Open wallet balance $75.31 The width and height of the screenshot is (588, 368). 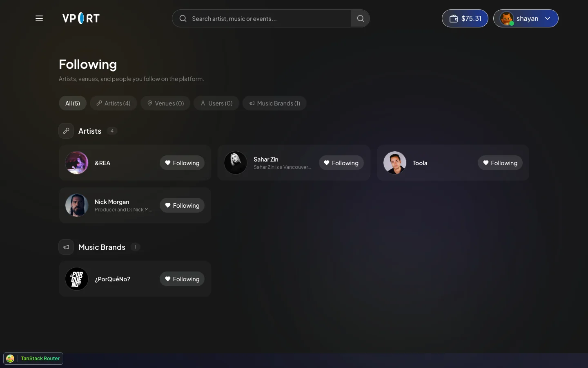coord(465,18)
